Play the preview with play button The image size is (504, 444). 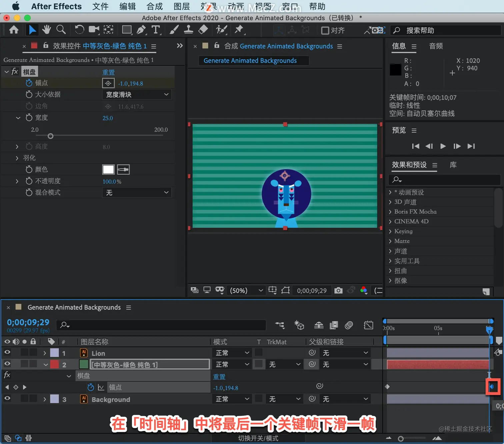tap(443, 146)
